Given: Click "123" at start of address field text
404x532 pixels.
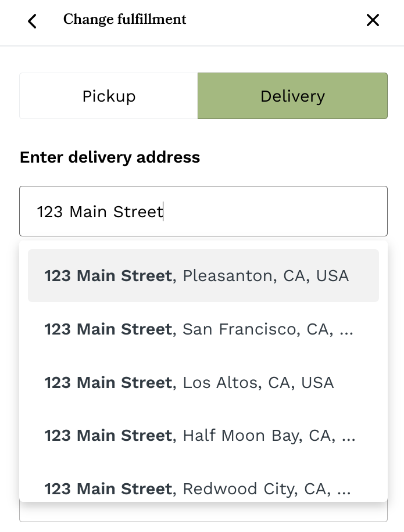Looking at the screenshot, I should 49,212.
